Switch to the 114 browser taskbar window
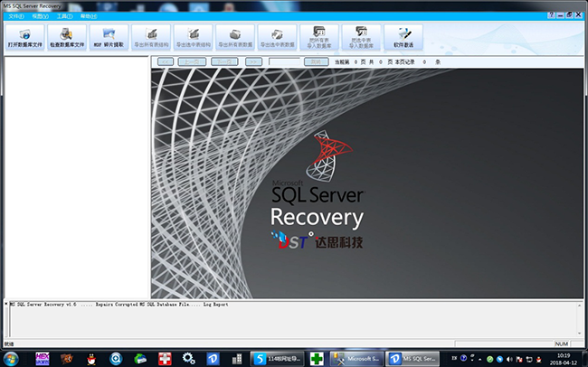 click(x=279, y=359)
